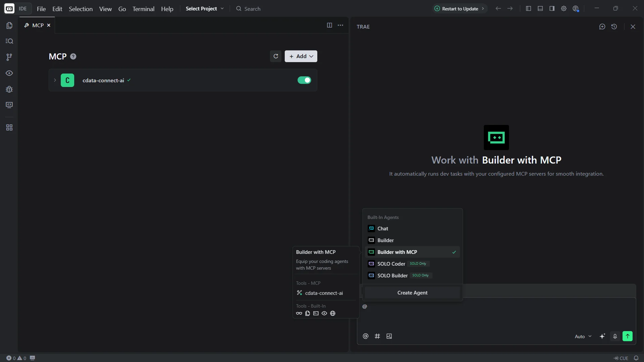
Task: Open the Add MCP server dropdown
Action: point(301,56)
